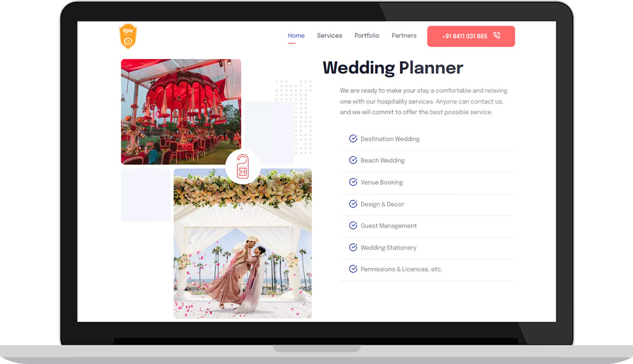Viewport: 633px width, 364px height.
Task: Click checkmark icon beside Design & Decor
Action: click(x=353, y=204)
